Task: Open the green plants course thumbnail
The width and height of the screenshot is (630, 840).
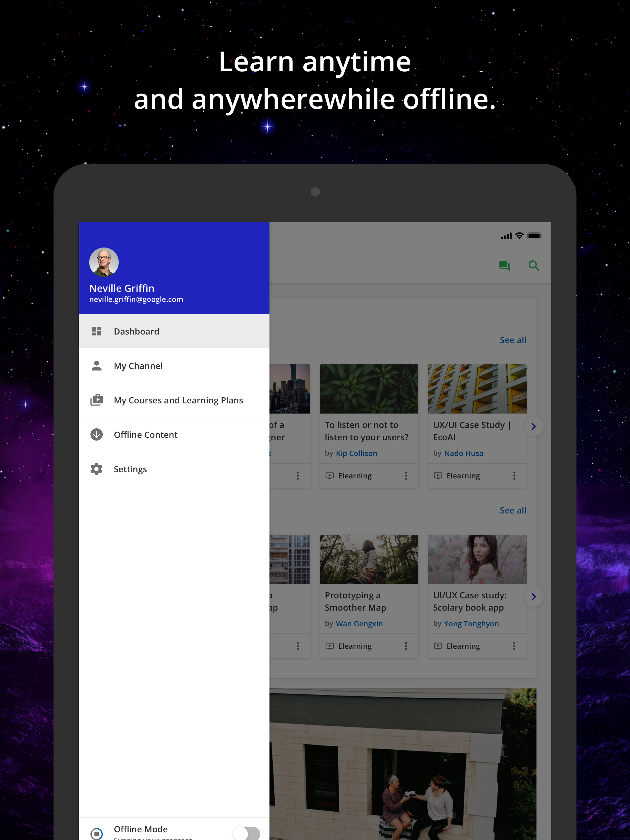Action: 369,389
